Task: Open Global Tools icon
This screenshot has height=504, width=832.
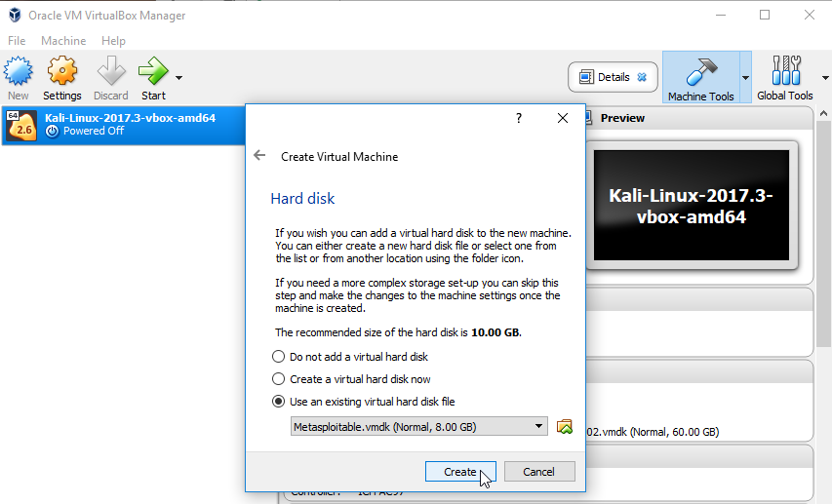Action: coord(784,72)
